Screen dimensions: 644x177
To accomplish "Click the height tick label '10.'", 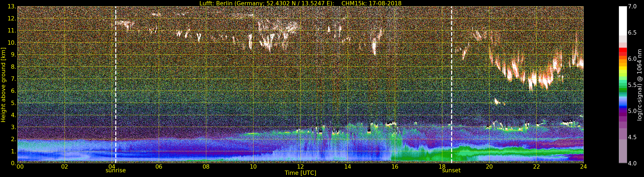I will [x=12, y=43].
